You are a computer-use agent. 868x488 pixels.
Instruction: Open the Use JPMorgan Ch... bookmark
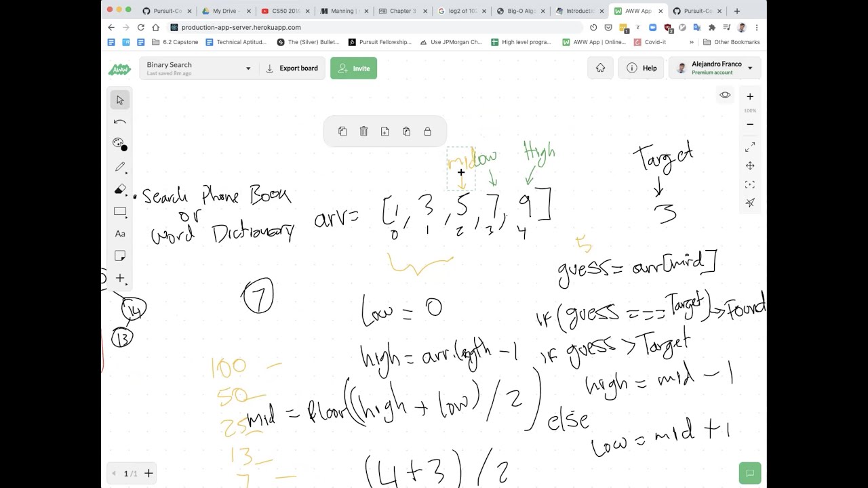[x=450, y=42]
